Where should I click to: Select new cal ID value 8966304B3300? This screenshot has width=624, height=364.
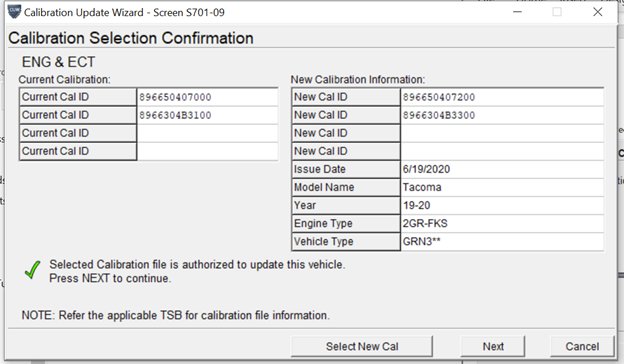439,115
